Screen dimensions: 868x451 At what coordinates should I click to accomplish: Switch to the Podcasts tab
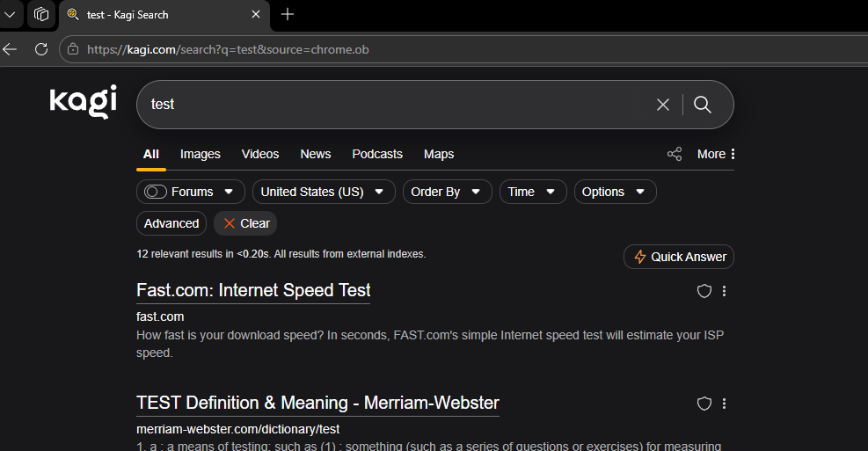(377, 155)
